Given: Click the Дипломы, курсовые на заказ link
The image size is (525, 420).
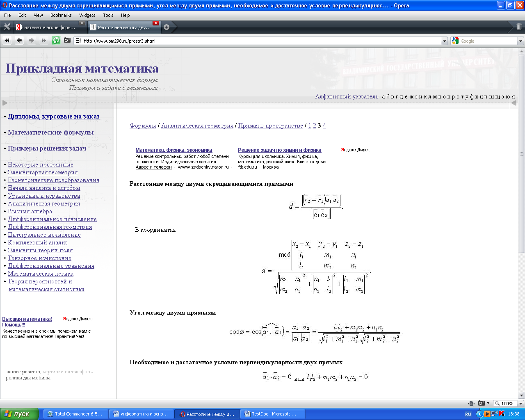Looking at the screenshot, I should [54, 116].
